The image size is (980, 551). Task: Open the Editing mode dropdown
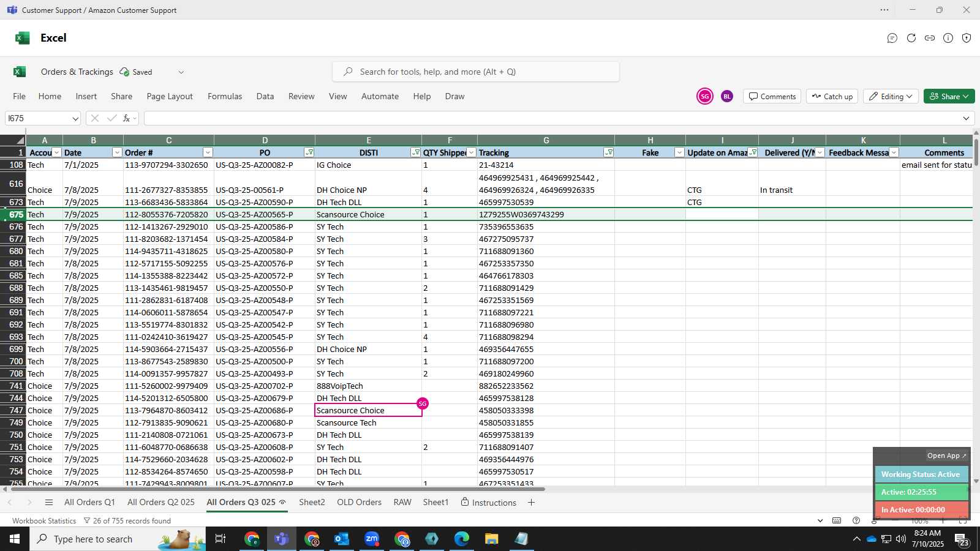pyautogui.click(x=891, y=96)
